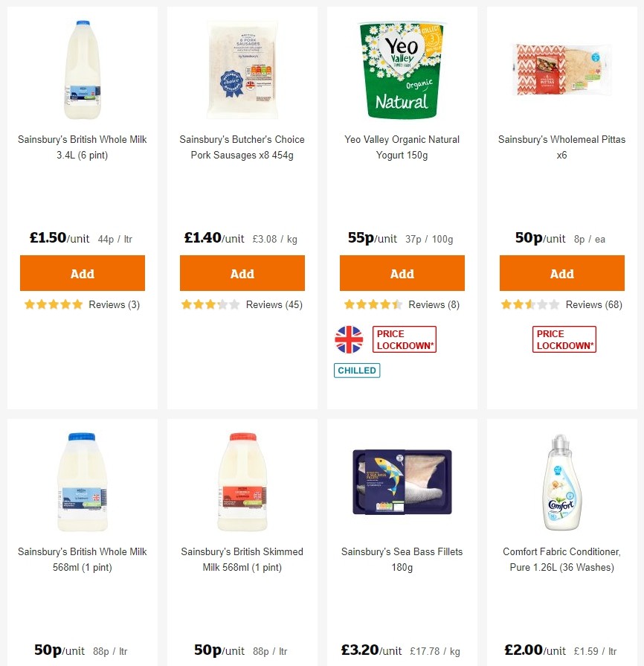Image resolution: width=644 pixels, height=666 pixels.
Task: Open Reviews (3) for the 6 pint milk
Action: coord(114,304)
